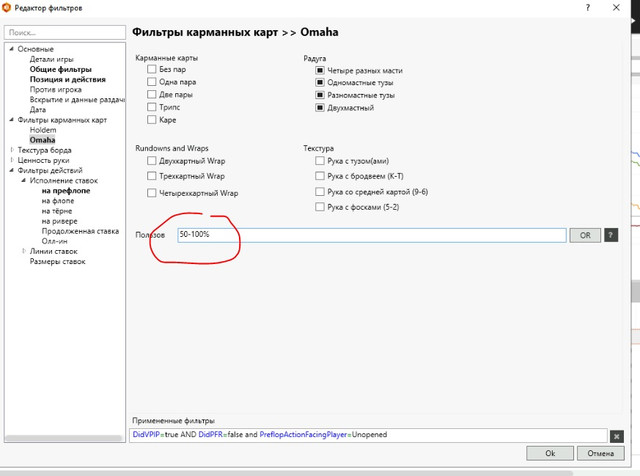Image resolution: width=640 pixels, height=476 pixels.
Task: Toggle Одномастные тузы checkbox
Action: tap(320, 82)
